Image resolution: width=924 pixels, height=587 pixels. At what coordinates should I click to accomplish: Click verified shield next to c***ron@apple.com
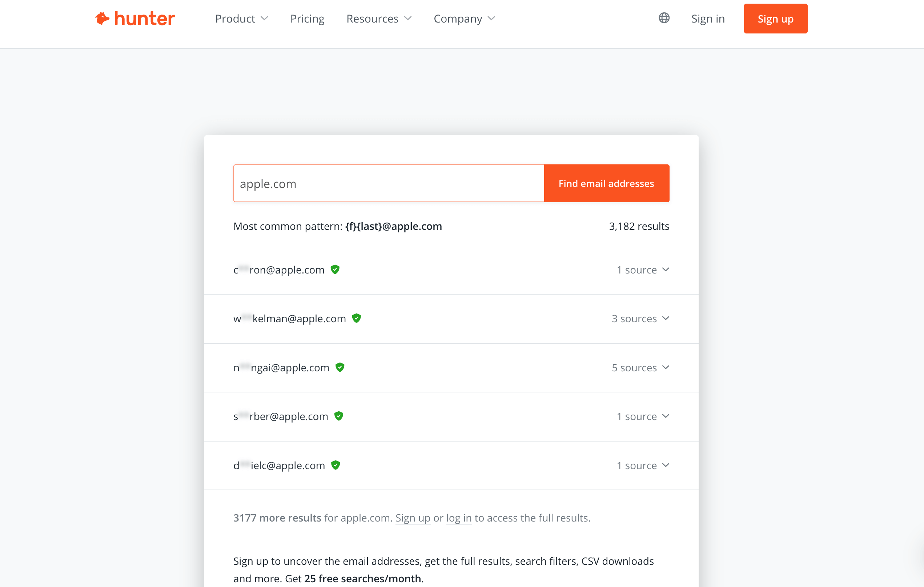335,269
